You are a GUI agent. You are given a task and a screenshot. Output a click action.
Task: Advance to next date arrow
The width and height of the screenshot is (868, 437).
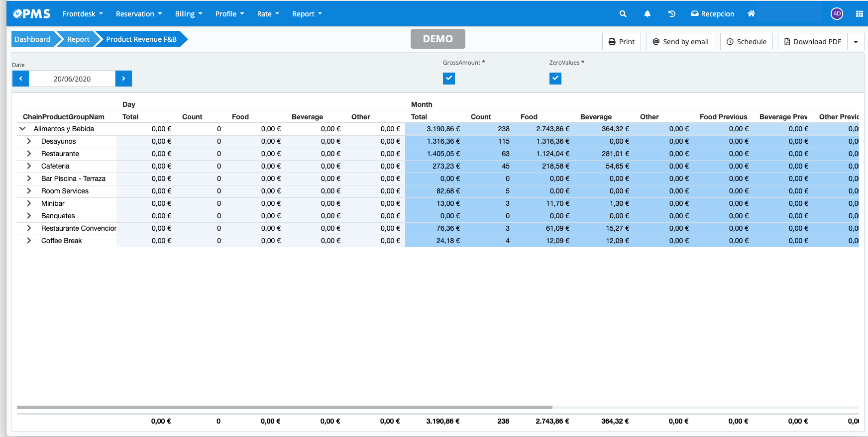coord(123,79)
